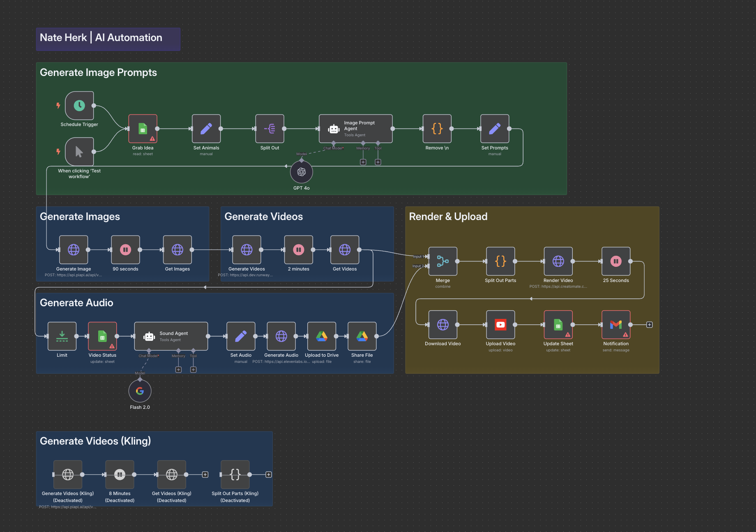Add node after Notification using plus
Viewport: 756px width, 532px height.
pyautogui.click(x=649, y=325)
